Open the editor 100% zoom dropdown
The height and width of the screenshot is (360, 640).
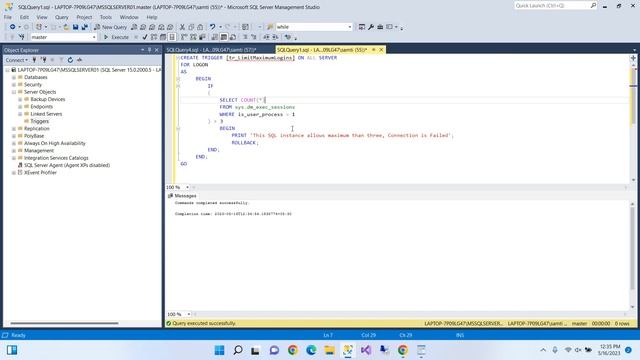[187, 187]
